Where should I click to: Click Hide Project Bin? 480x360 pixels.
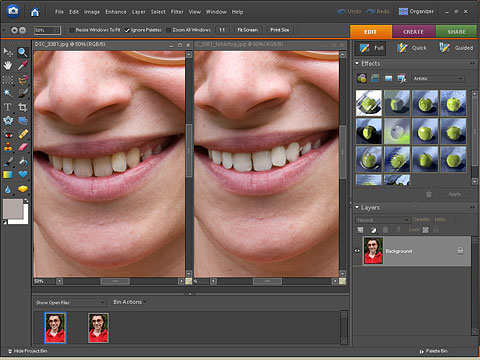(x=27, y=351)
